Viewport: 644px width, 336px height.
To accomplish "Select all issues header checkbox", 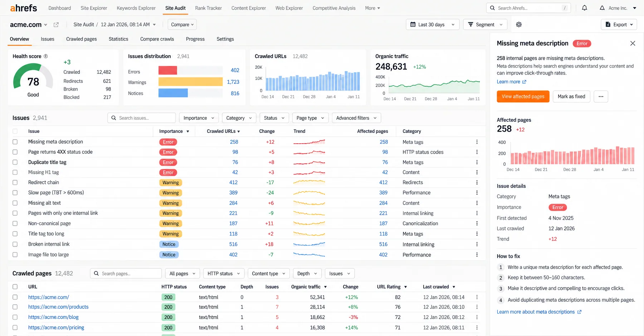I will (x=15, y=131).
